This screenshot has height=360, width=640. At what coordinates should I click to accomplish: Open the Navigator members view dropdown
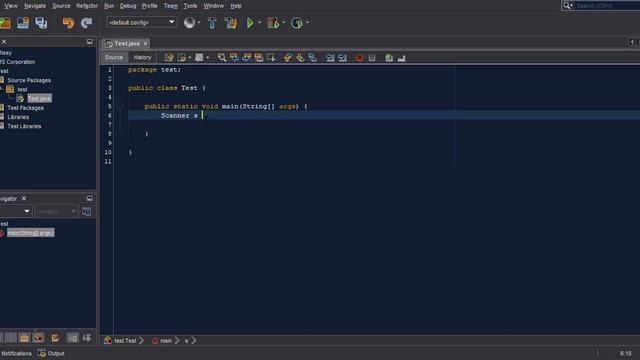coord(16,211)
